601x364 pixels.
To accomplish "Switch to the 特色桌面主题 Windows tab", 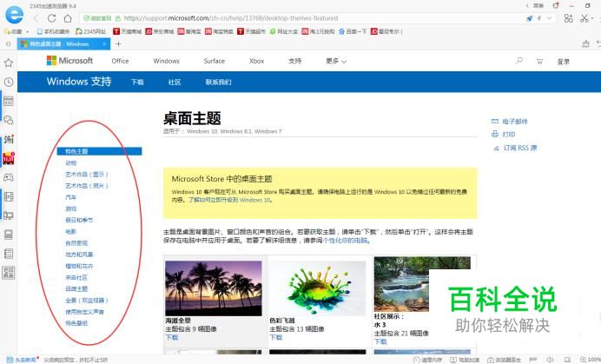I will [63, 44].
